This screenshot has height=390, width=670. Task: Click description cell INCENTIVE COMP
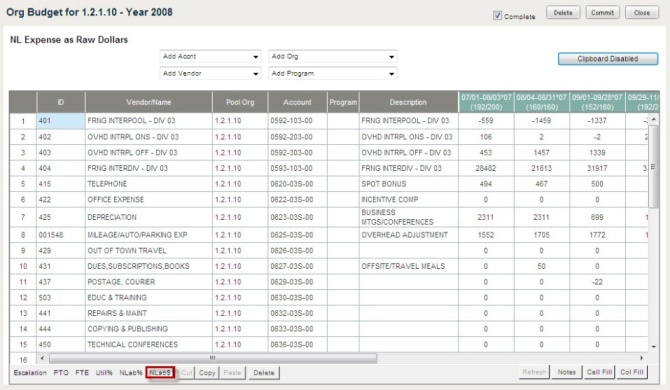[x=408, y=200]
